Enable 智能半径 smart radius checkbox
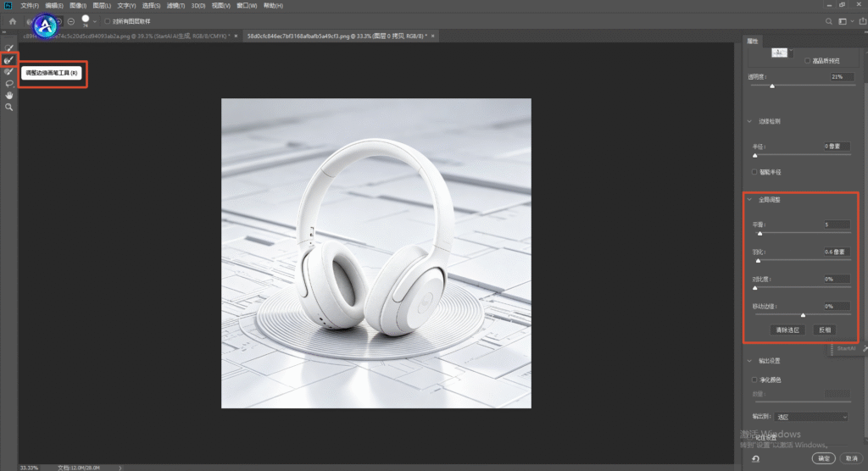This screenshot has width=868, height=471. click(x=754, y=172)
